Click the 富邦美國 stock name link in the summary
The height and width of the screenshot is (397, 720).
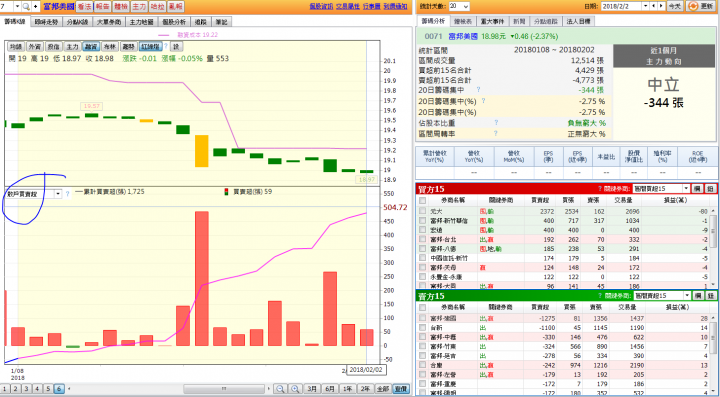[x=463, y=36]
